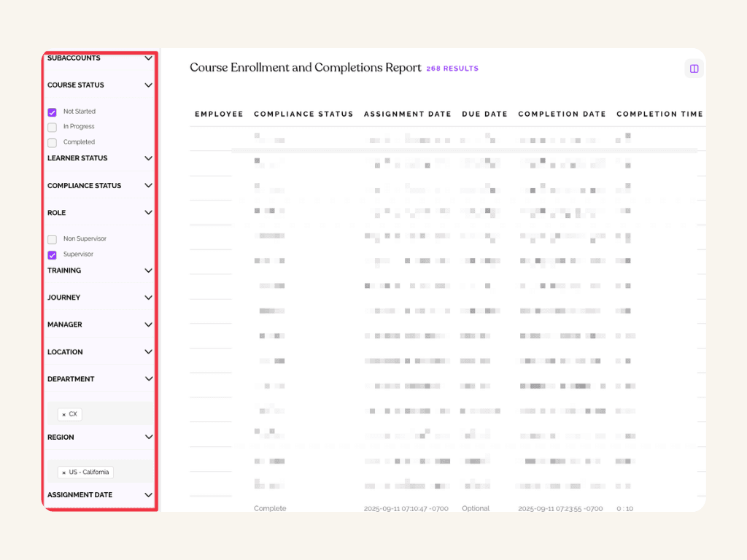The image size is (747, 560).
Task: Open the column layout toggle icon
Action: click(694, 69)
